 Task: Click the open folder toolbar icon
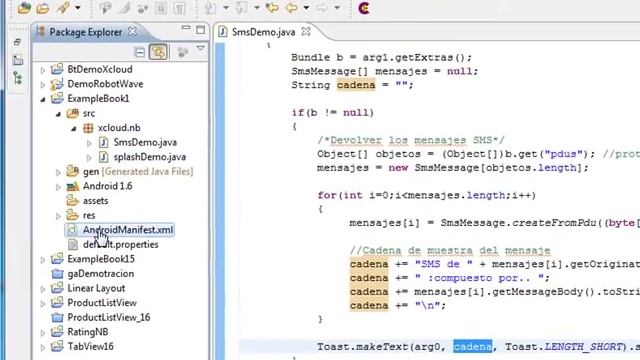[x=43, y=8]
